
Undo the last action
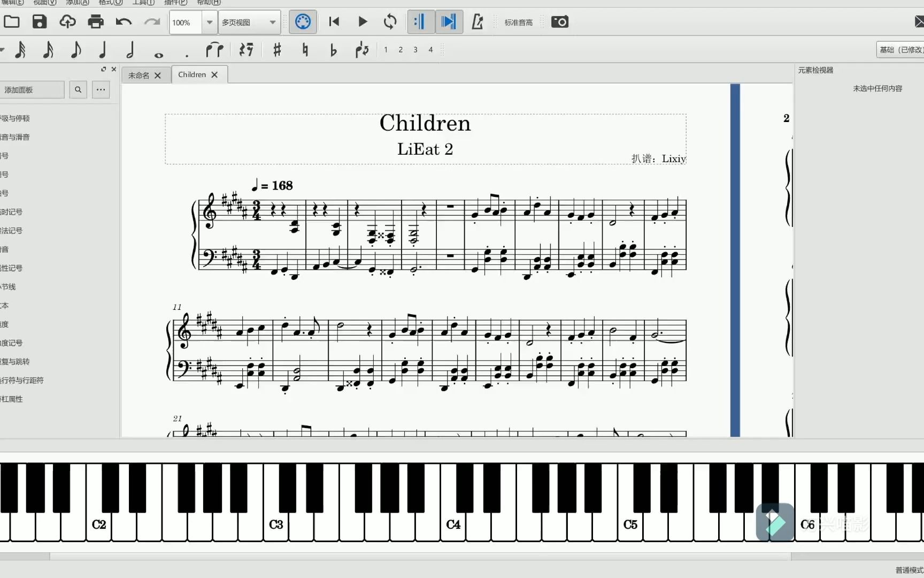click(x=124, y=22)
